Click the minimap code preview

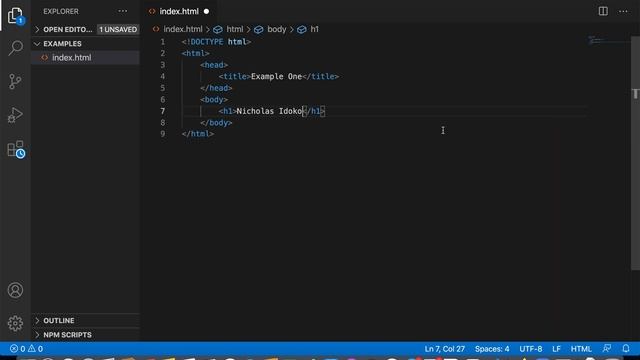[x=608, y=40]
